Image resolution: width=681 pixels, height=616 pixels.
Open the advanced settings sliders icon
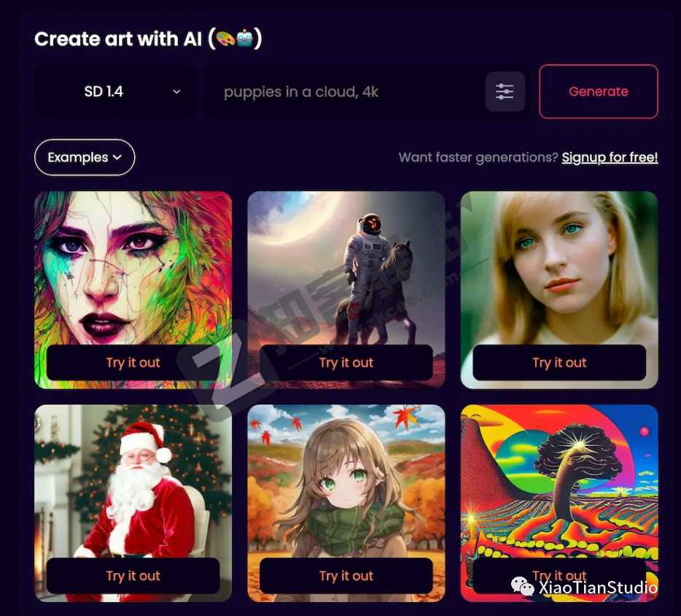click(505, 92)
